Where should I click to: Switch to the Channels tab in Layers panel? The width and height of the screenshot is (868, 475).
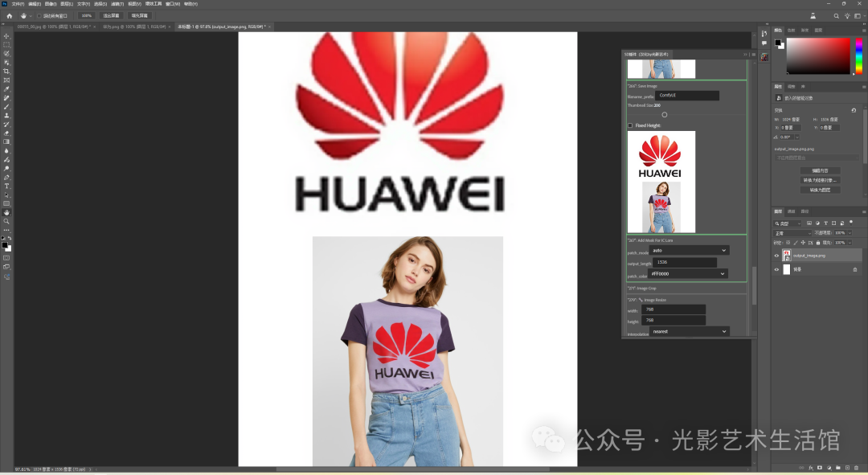pyautogui.click(x=792, y=211)
